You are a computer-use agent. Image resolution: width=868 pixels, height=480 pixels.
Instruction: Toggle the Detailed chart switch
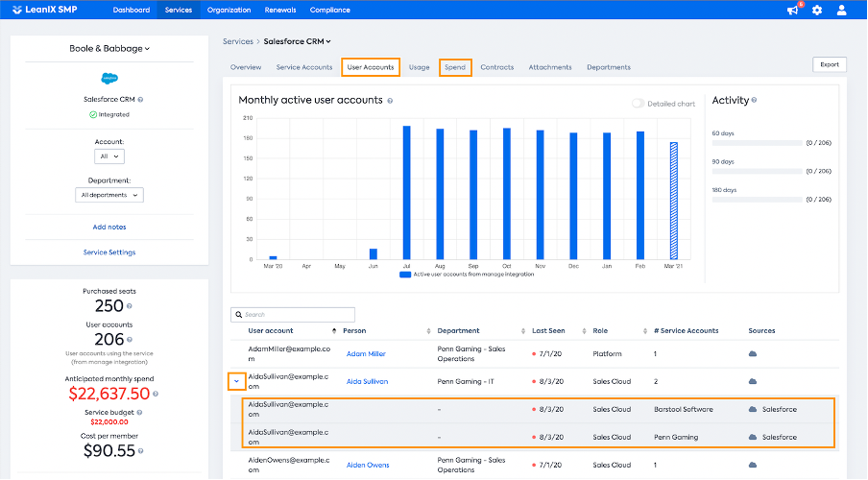(x=638, y=104)
